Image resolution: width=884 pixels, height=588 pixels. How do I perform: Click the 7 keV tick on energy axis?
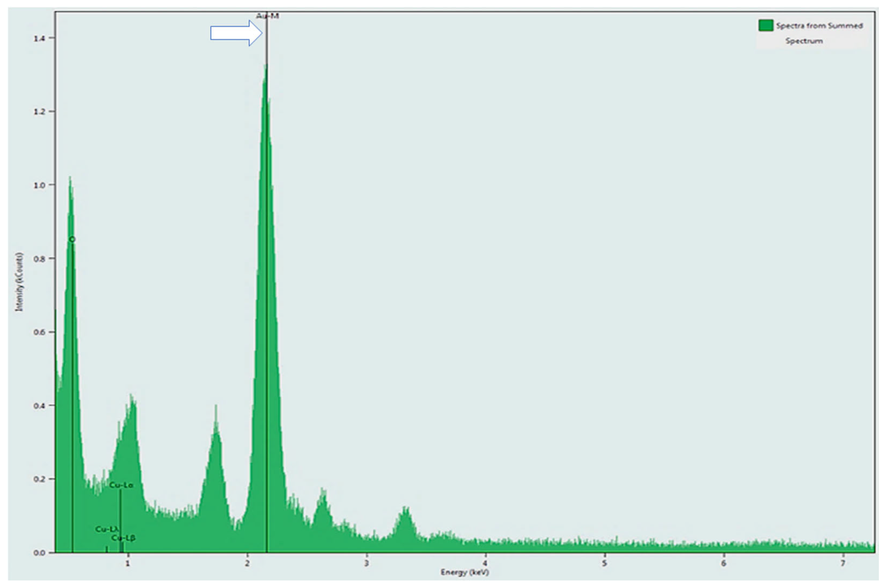click(x=843, y=563)
